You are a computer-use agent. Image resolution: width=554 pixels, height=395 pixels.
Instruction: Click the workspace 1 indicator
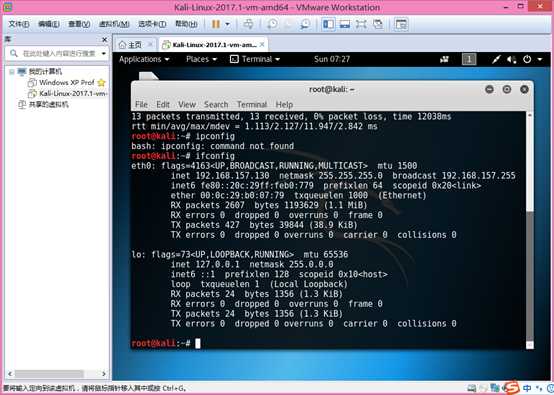click(x=469, y=59)
